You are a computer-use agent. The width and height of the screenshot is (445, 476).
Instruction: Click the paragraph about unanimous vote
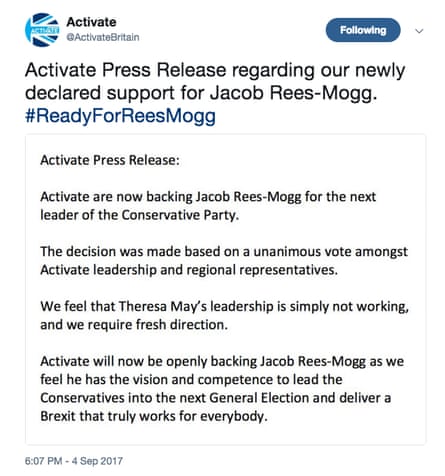(x=224, y=261)
